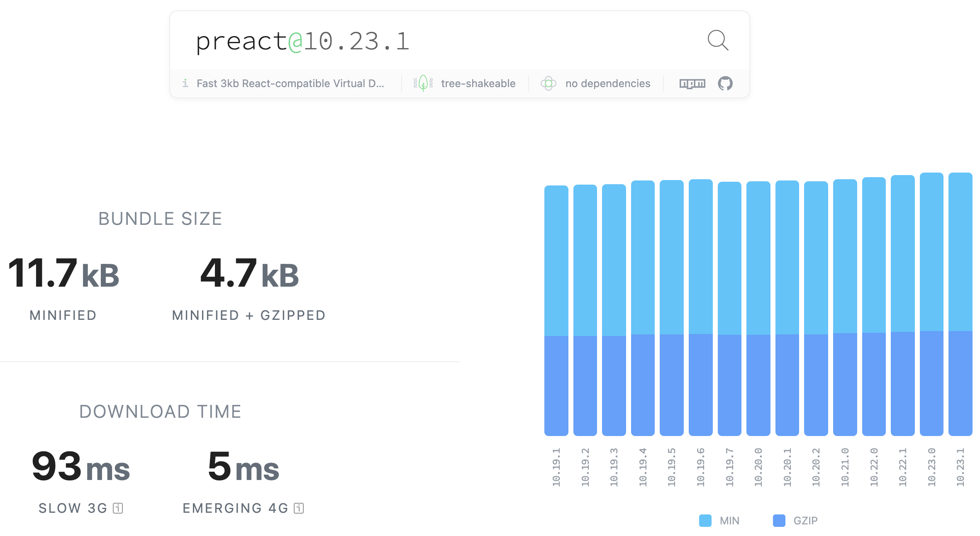Click the search magnifier icon

pyautogui.click(x=717, y=40)
